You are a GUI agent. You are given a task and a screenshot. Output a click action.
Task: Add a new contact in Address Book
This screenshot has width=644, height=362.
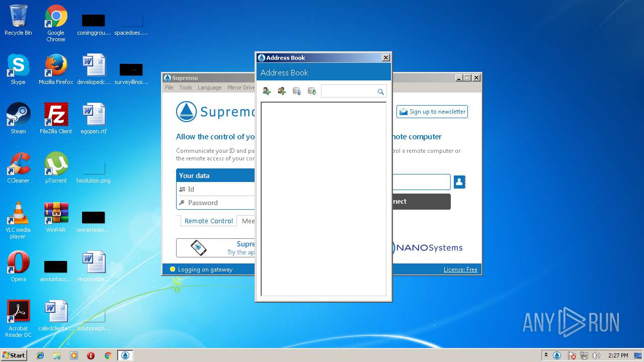point(267,91)
